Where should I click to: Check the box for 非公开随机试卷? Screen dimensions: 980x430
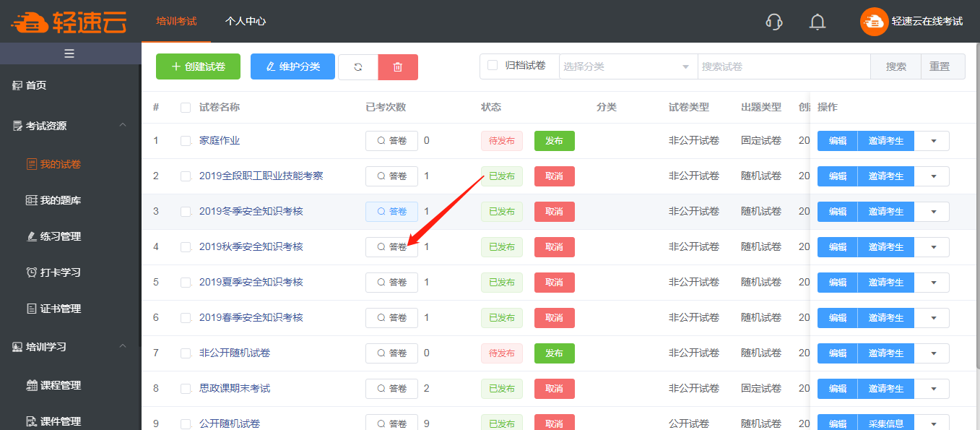pos(186,353)
